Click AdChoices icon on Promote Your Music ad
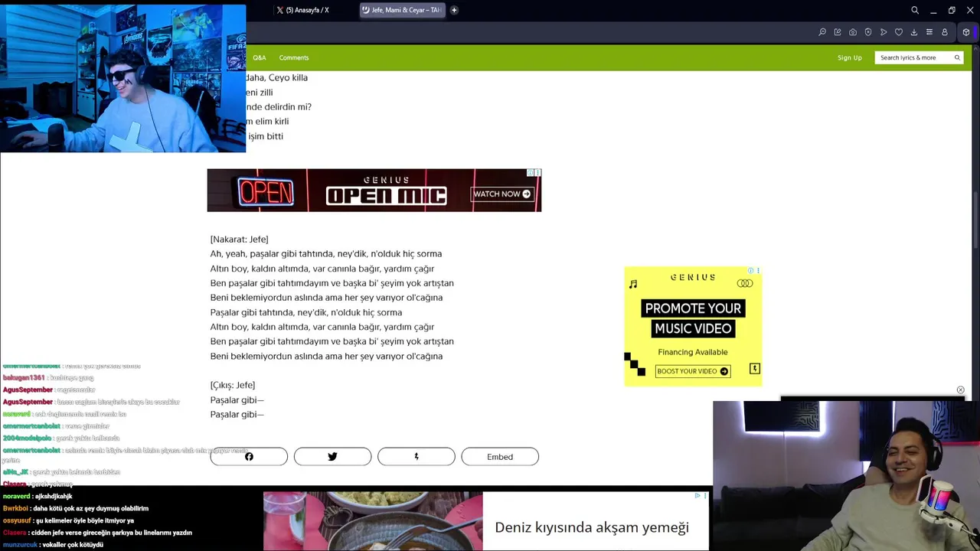The height and width of the screenshot is (551, 980). pos(751,270)
